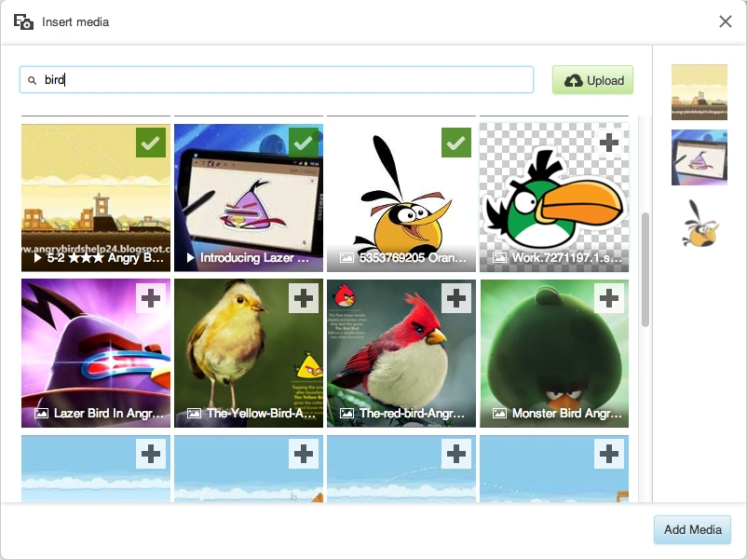Add The-Yellow-Bird image using its plus icon
Viewport: 747px width, 560px height.
[x=304, y=298]
